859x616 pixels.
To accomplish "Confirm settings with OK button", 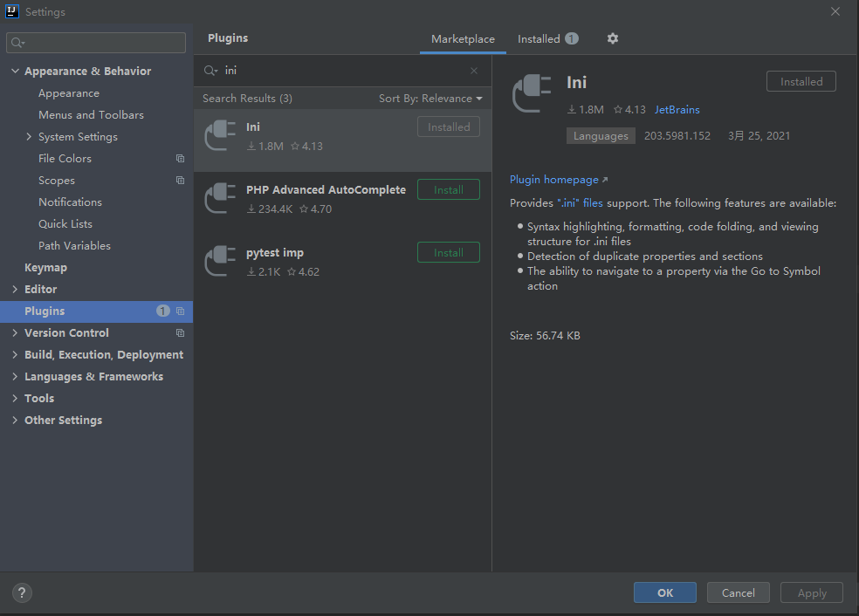I will pyautogui.click(x=665, y=592).
